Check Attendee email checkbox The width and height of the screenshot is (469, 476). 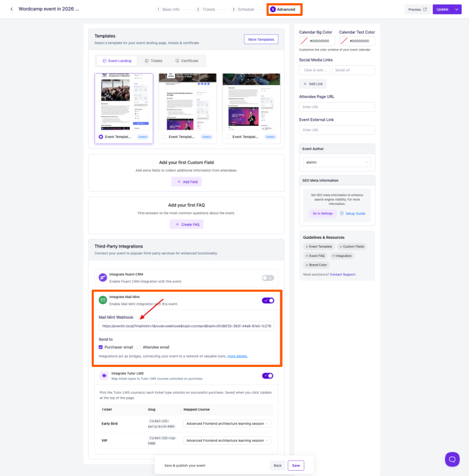click(x=139, y=347)
